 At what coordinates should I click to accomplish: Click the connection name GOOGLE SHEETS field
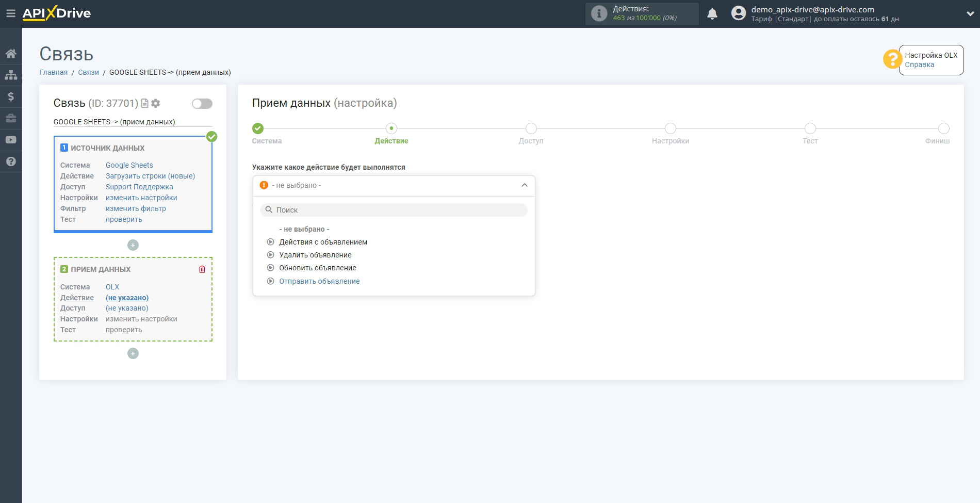(133, 122)
